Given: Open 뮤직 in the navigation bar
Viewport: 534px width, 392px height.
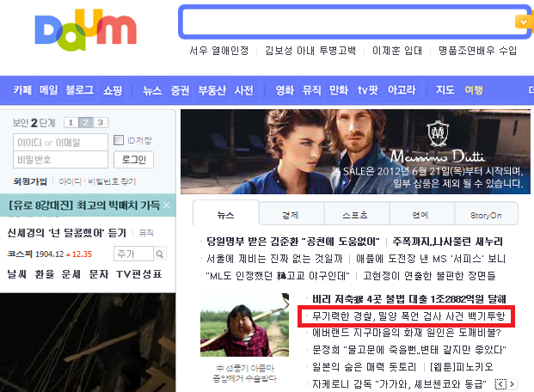Looking at the screenshot, I should (311, 90).
